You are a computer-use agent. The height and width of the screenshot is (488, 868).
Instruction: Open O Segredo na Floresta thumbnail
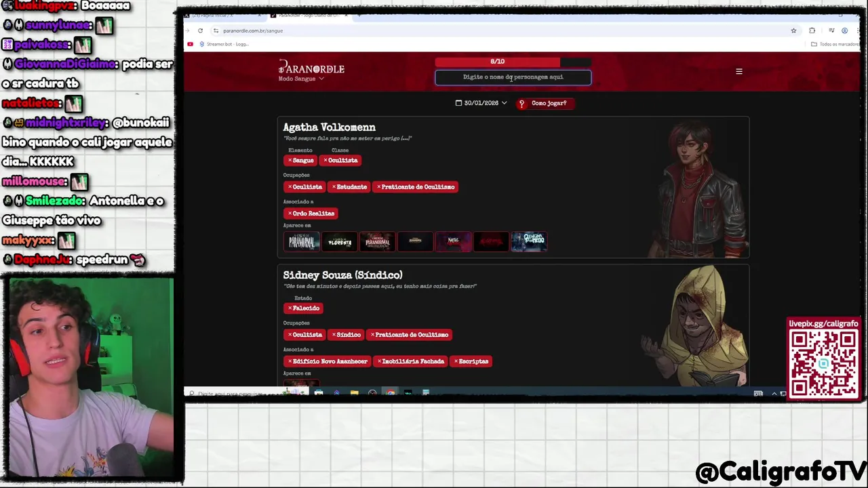click(x=340, y=241)
